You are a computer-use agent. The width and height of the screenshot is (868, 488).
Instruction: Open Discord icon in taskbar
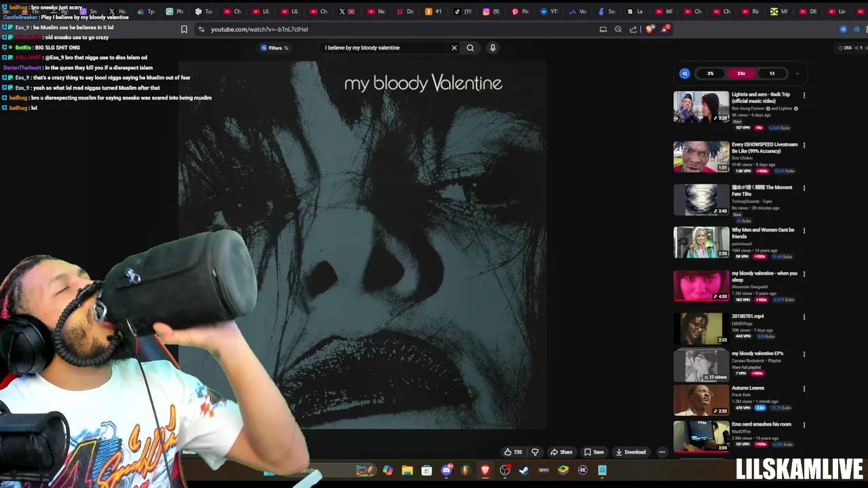tap(446, 470)
